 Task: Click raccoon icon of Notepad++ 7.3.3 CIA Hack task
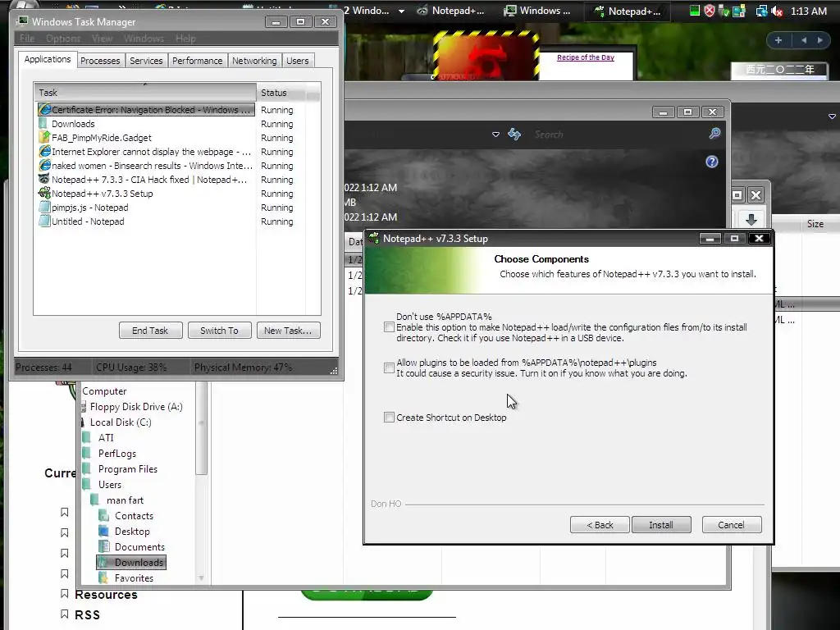44,180
